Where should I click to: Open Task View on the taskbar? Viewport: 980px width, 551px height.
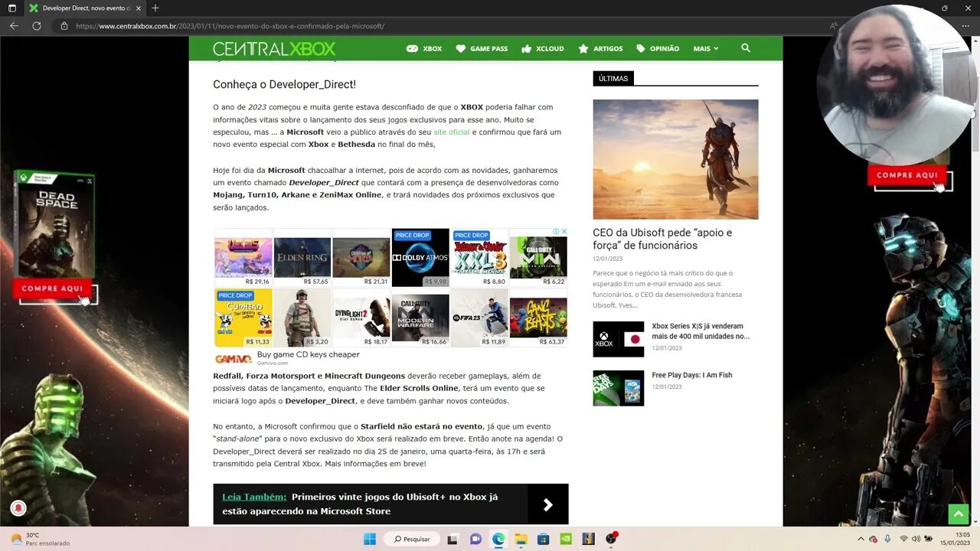(x=452, y=539)
